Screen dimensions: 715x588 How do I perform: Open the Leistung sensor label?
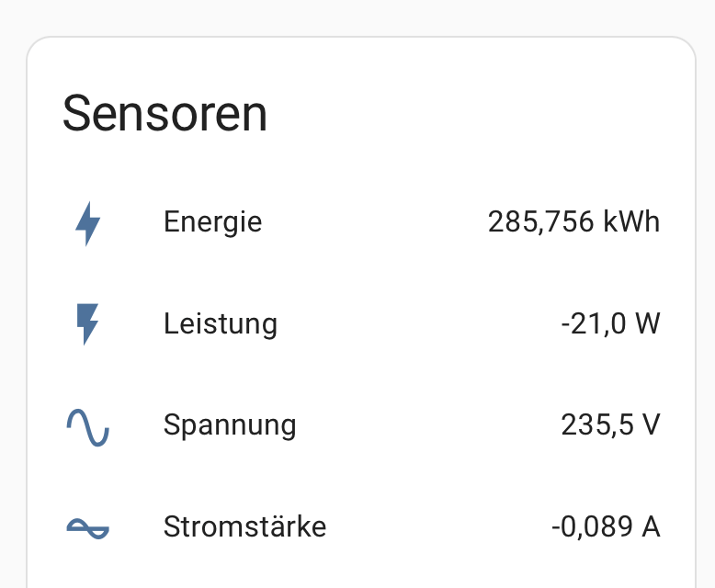[221, 324]
